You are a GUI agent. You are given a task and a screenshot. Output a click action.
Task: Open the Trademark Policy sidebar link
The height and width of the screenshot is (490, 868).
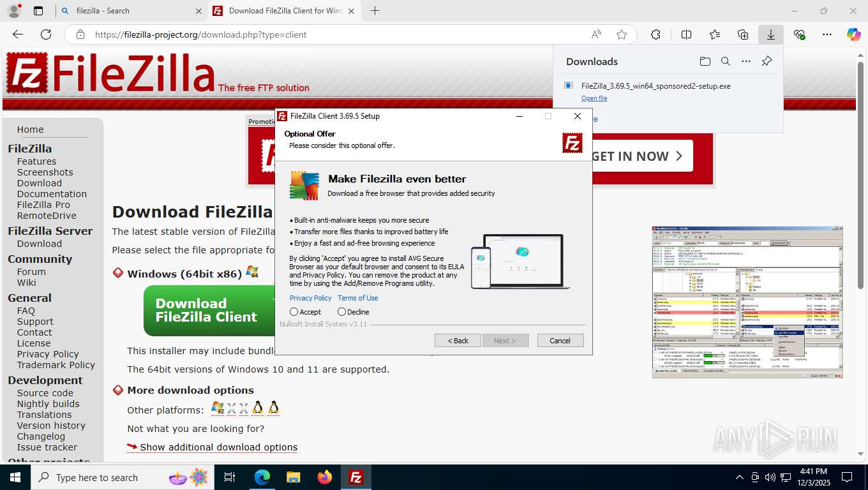(x=56, y=365)
